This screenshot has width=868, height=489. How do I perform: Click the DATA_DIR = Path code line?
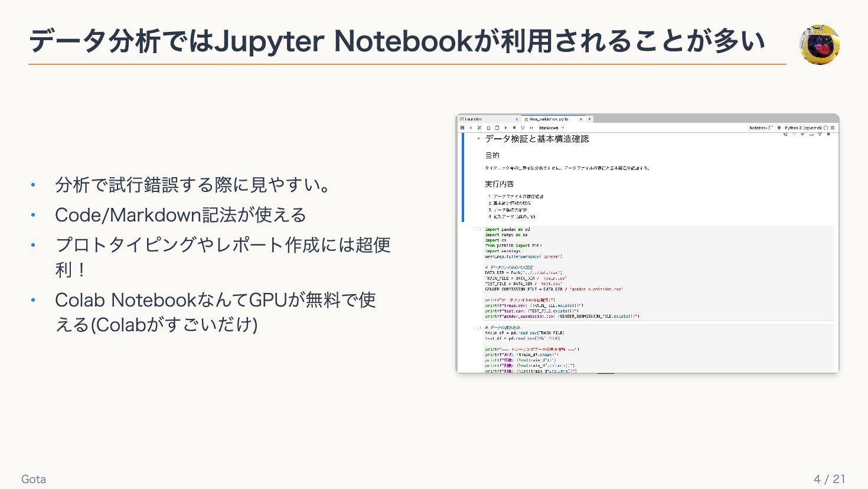524,273
